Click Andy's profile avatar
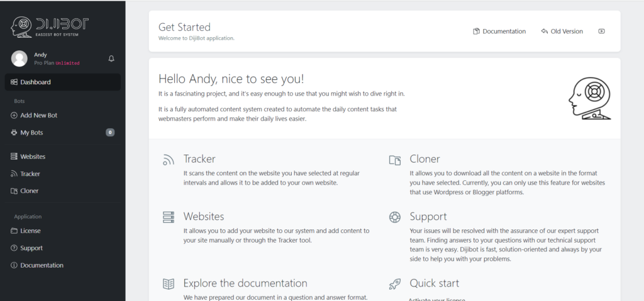644x301 pixels. [x=19, y=58]
